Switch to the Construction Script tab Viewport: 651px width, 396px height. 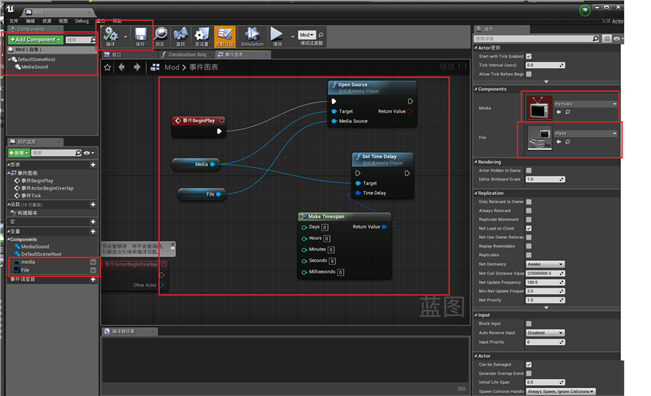pyautogui.click(x=186, y=54)
